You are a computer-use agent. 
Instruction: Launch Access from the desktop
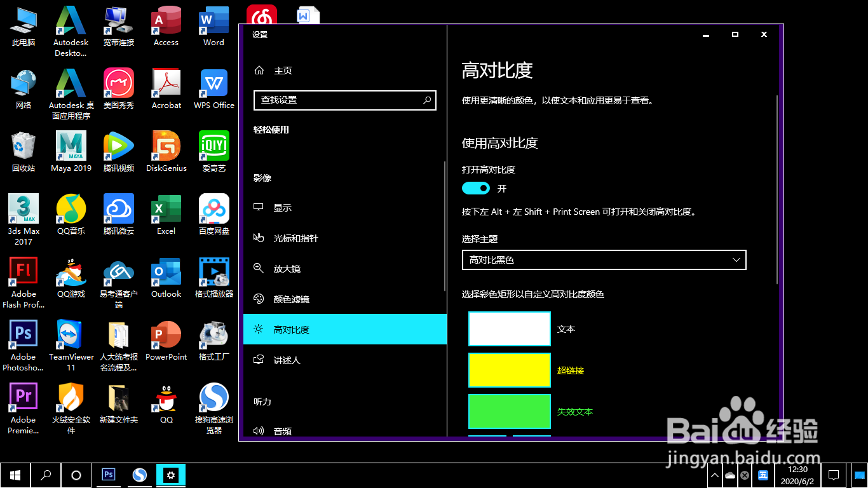point(166,26)
